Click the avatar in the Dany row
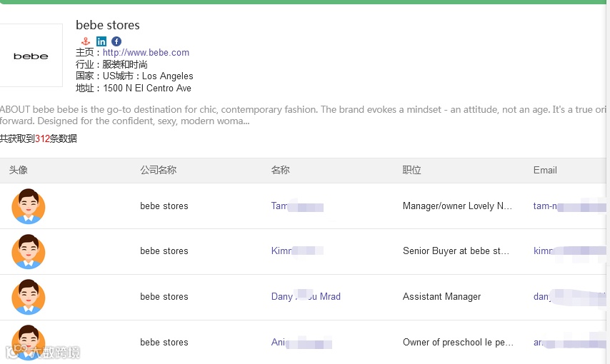Viewport: 610px width, 364px height. pyautogui.click(x=29, y=297)
